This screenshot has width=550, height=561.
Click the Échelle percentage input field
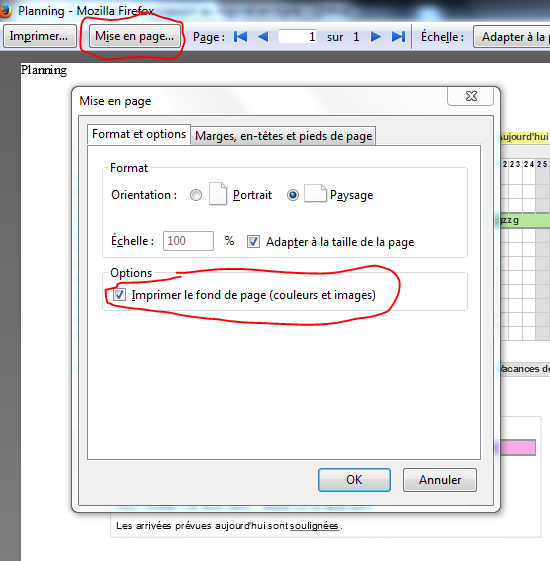coord(188,241)
